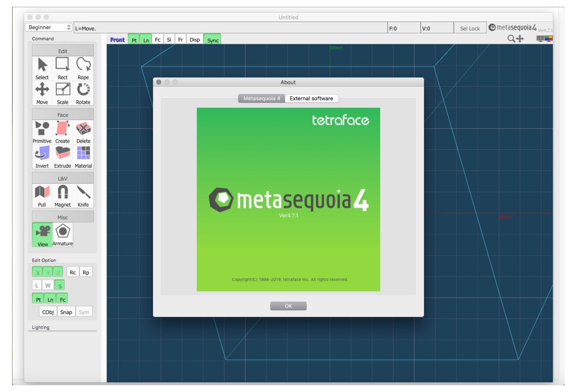Screen dimensions: 569x392
Task: Click the multi-view layout icon
Action: [x=544, y=39]
